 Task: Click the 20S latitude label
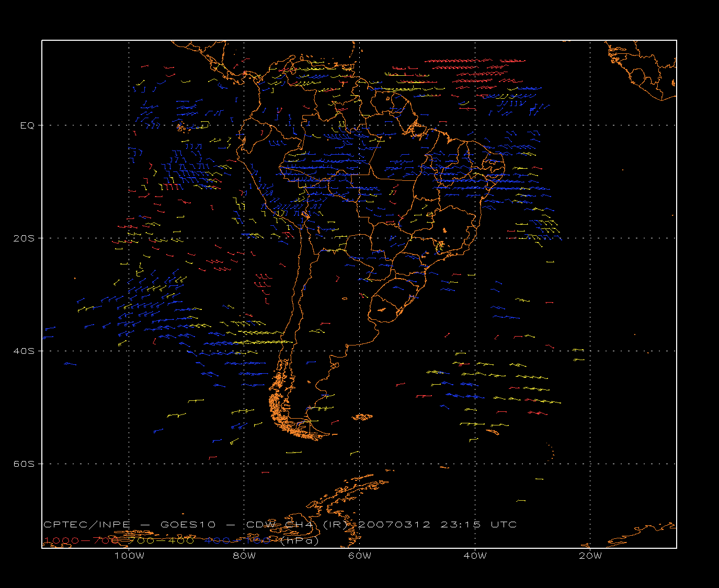point(24,238)
